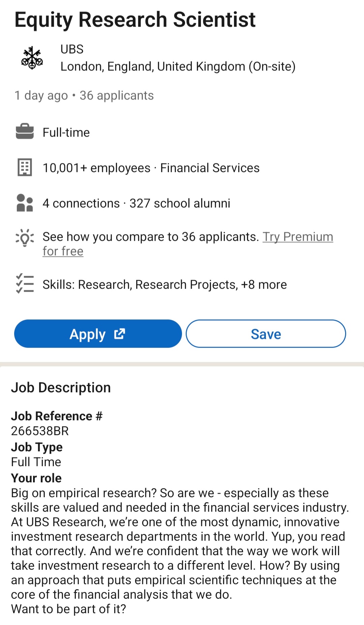
Task: Click the external link icon in Apply
Action: [120, 334]
